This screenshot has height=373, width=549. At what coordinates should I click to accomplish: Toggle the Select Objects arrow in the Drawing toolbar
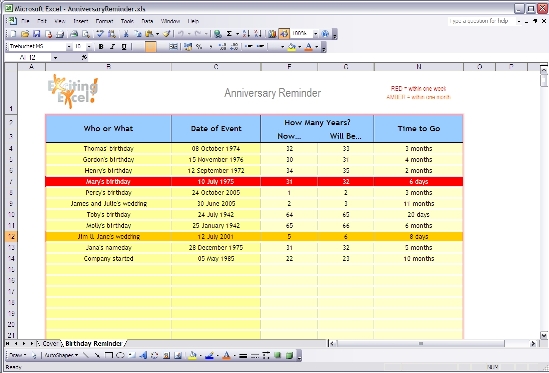[x=34, y=355]
